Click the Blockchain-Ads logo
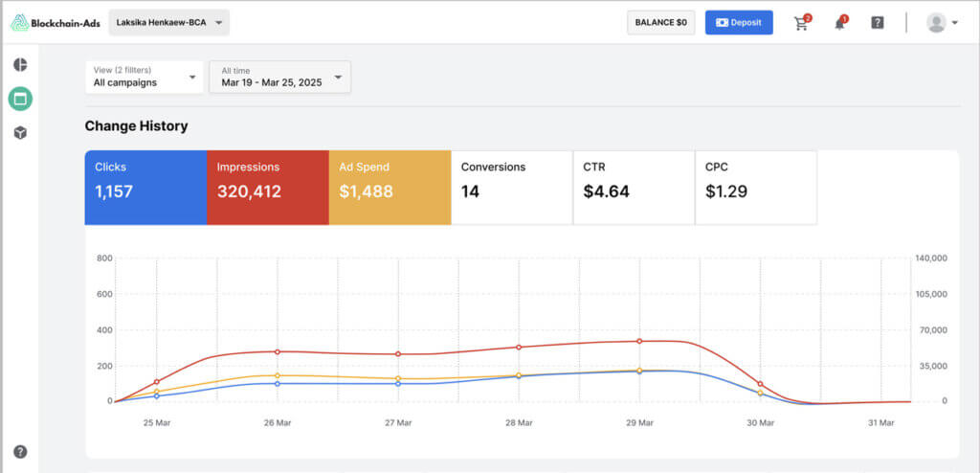This screenshot has height=473, width=980. coord(55,23)
